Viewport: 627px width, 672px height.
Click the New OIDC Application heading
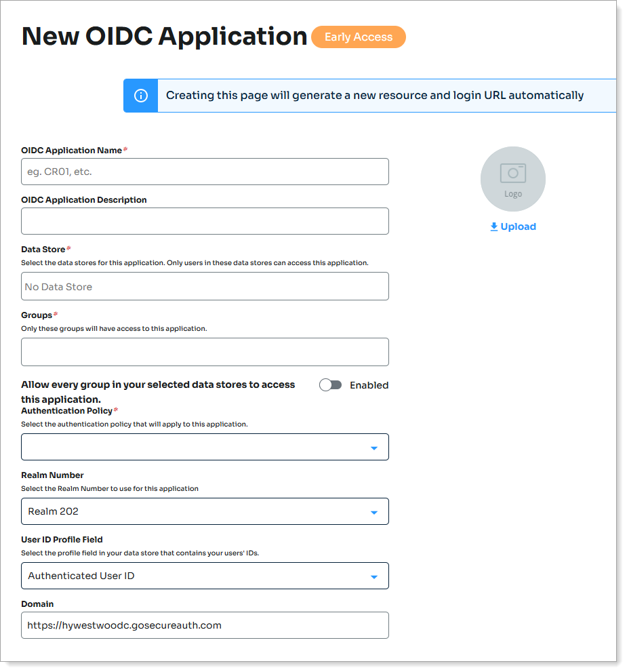163,36
